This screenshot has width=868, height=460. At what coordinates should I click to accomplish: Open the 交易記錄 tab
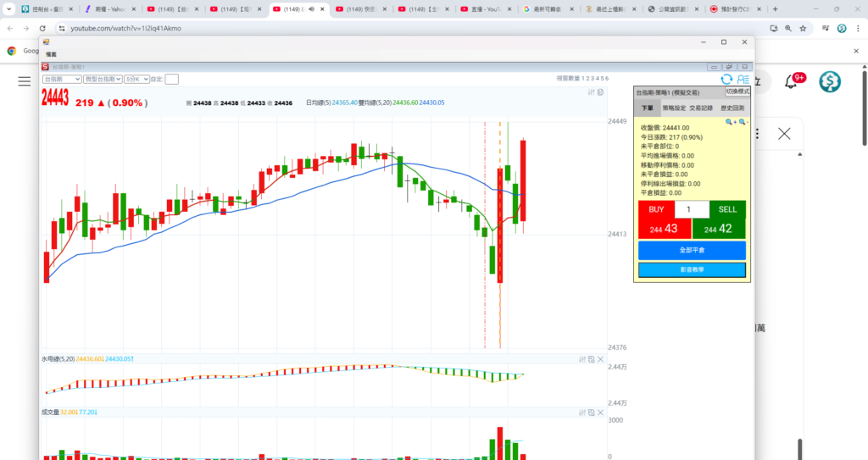coord(701,108)
